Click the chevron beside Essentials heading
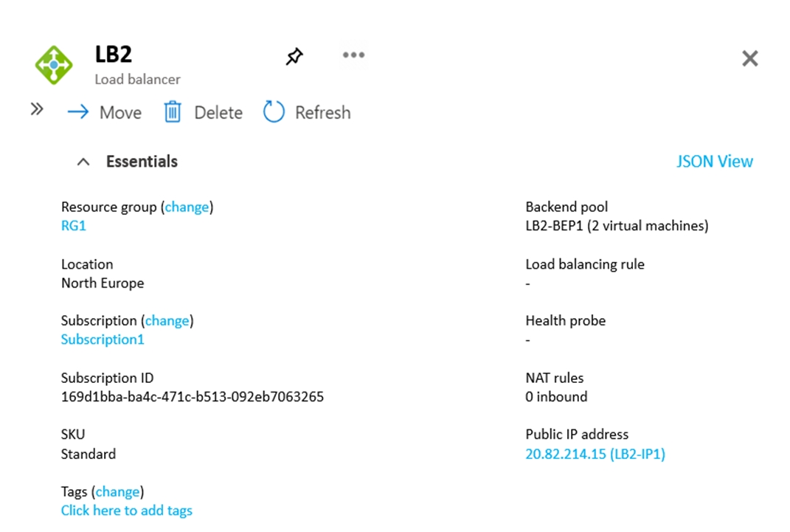The image size is (790, 532). click(x=83, y=161)
